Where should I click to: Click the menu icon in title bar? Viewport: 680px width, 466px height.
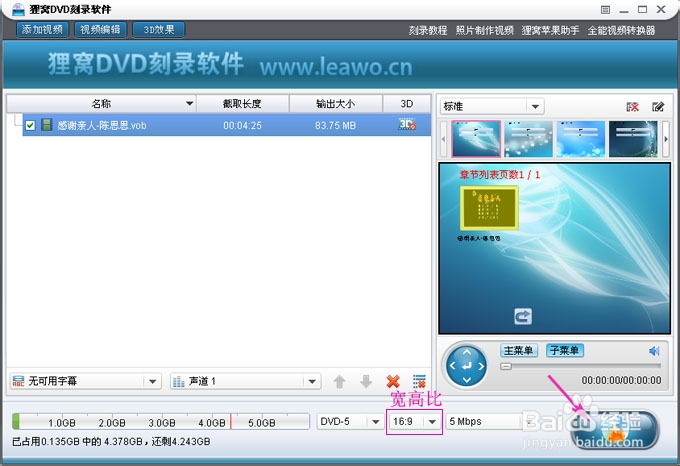pyautogui.click(x=605, y=10)
